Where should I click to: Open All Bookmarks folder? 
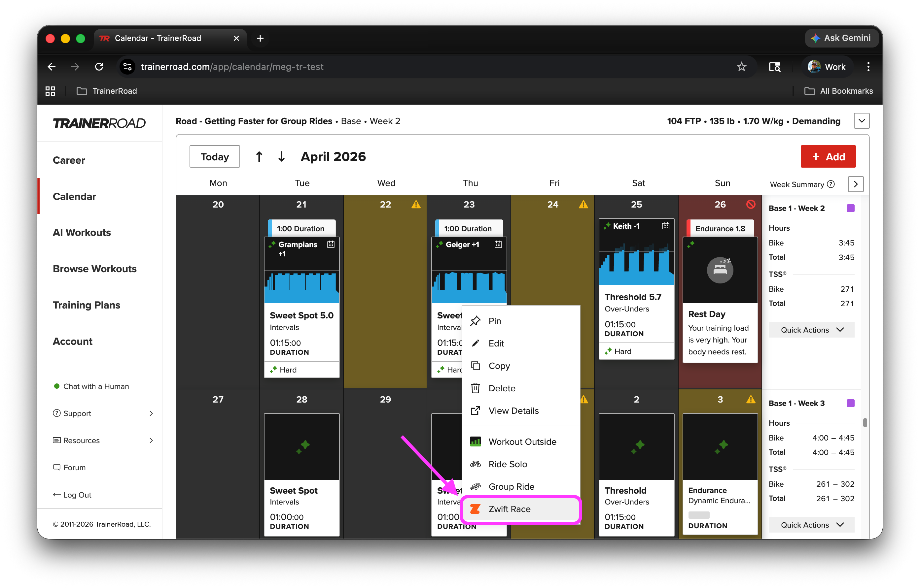(839, 91)
